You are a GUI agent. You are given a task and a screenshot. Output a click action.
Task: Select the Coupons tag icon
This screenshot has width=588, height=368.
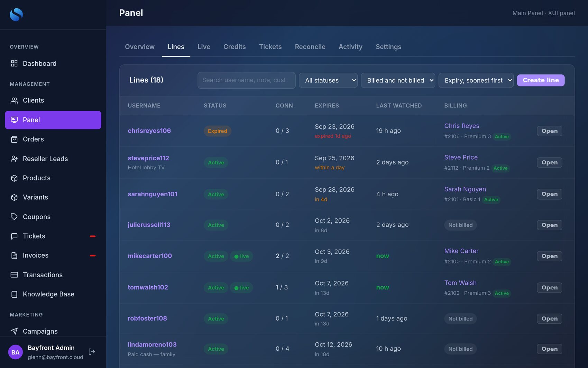[x=14, y=217]
